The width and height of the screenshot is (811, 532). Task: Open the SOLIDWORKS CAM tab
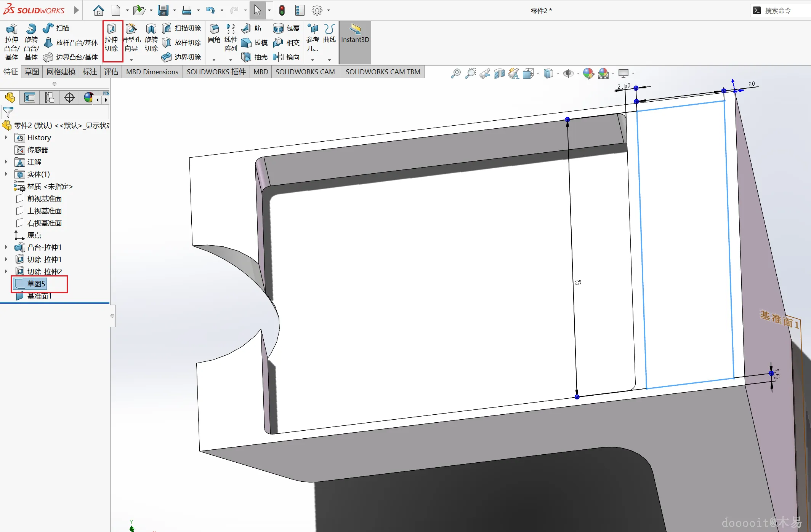click(x=305, y=72)
